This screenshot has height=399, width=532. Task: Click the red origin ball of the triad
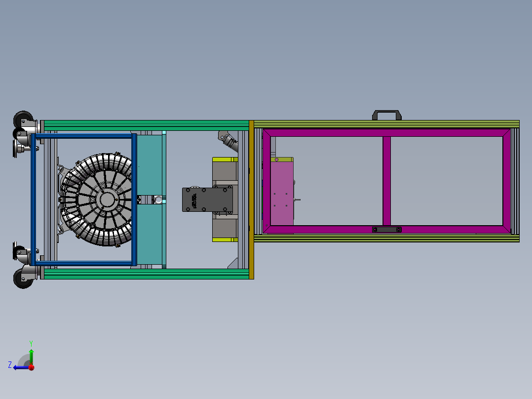click(x=31, y=367)
